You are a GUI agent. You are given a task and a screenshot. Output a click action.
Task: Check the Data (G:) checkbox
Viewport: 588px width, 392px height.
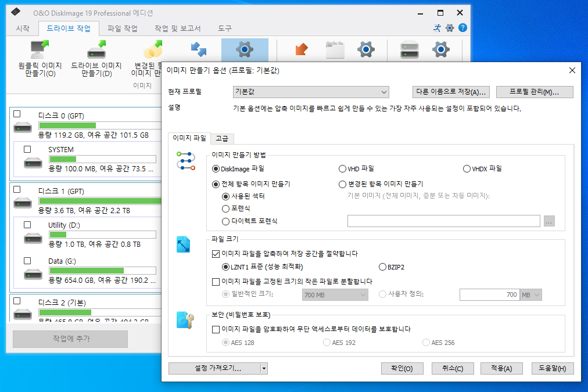[x=27, y=261]
